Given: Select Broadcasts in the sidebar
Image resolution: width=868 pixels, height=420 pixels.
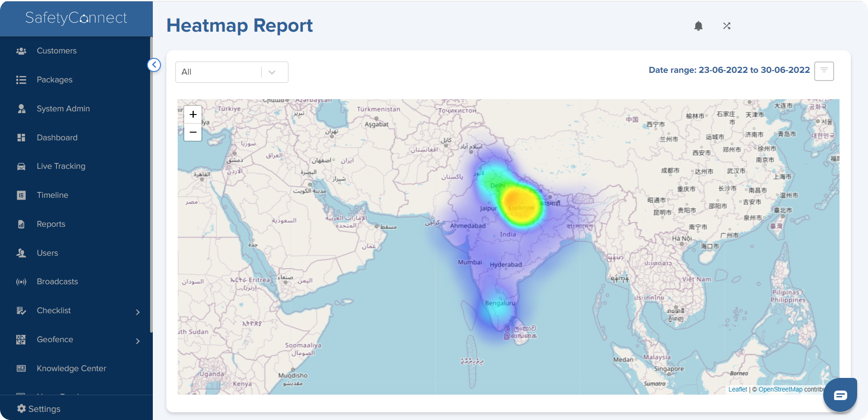Looking at the screenshot, I should pos(57,282).
